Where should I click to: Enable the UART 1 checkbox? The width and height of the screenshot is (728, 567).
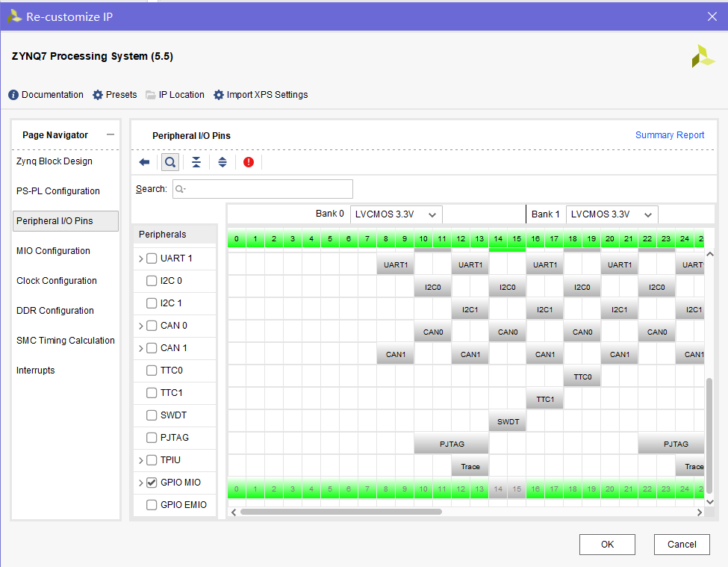(152, 258)
